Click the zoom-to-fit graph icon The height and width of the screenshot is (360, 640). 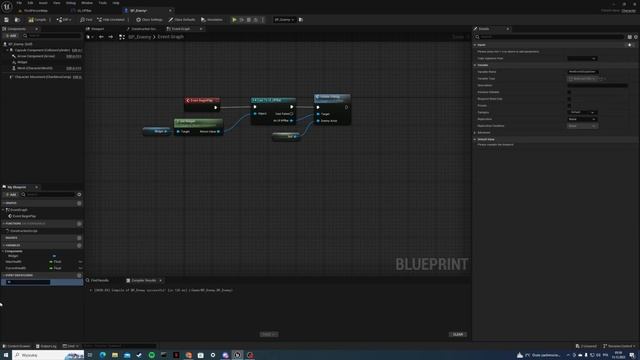pyautogui.click(x=122, y=37)
